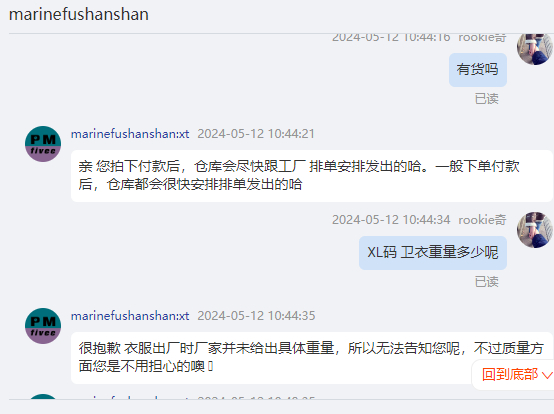Open rookie奇 avatar next to 有货吗
Viewport: 554px width, 414px height.
point(535,48)
